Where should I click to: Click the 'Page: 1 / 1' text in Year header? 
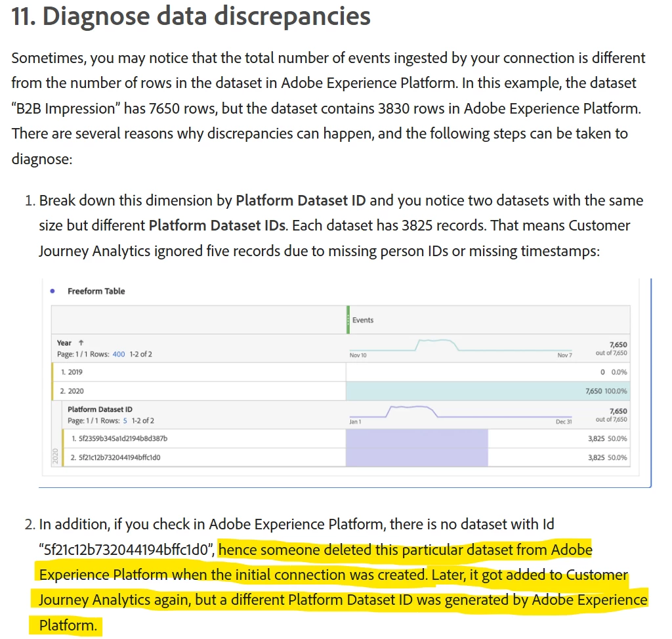click(72, 354)
